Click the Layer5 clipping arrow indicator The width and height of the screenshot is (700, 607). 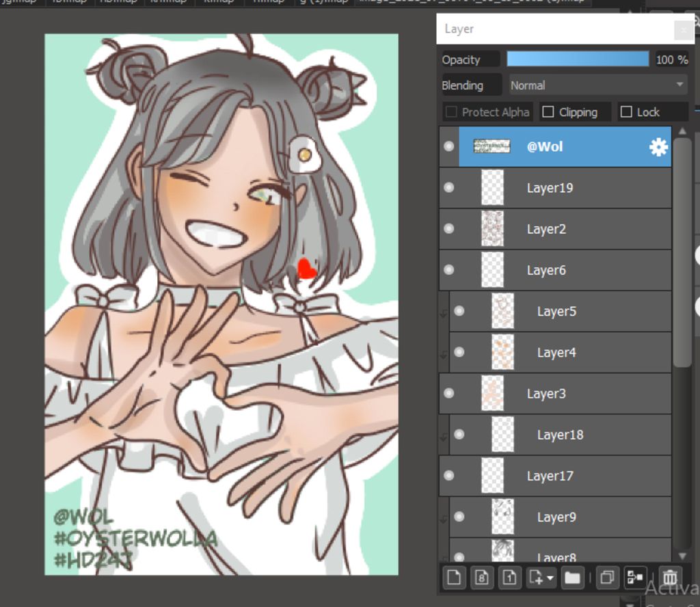point(444,313)
